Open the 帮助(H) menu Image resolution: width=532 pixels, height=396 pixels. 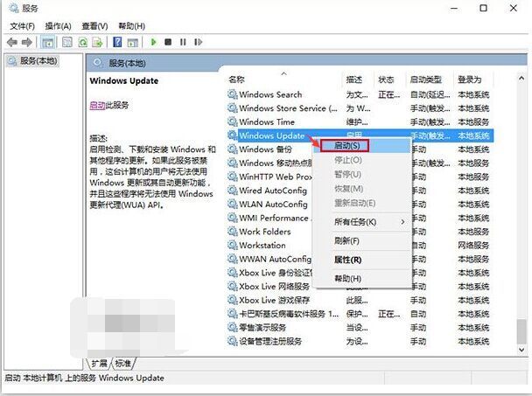tap(131, 26)
